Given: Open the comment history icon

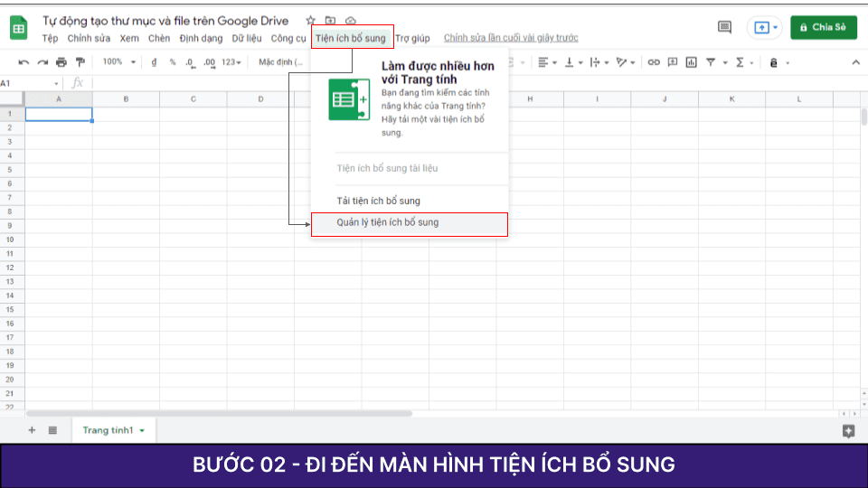Looking at the screenshot, I should (x=724, y=27).
